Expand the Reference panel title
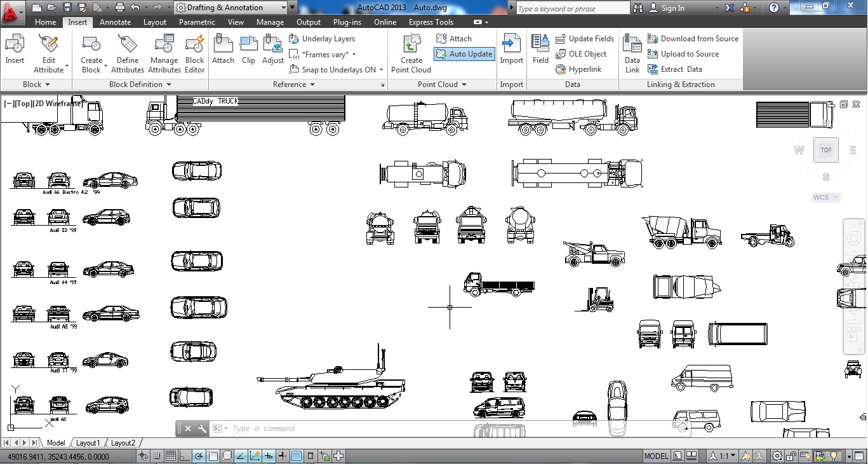Image resolution: width=868 pixels, height=464 pixels. pos(294,85)
